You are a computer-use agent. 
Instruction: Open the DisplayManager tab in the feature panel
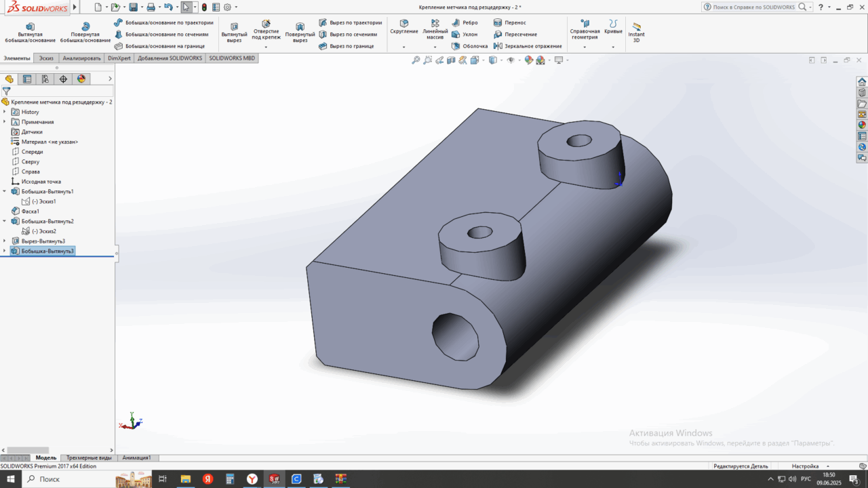tap(81, 79)
